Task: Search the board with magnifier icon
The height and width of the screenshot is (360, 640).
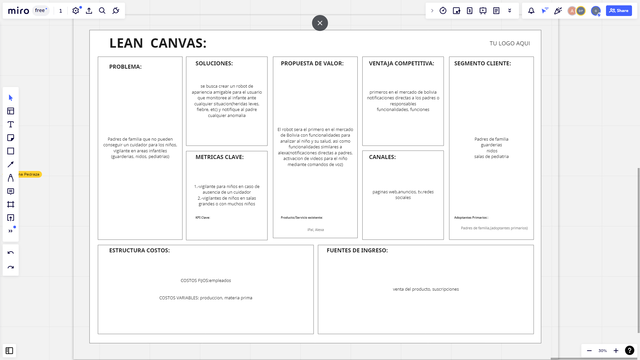Action: 102,11
